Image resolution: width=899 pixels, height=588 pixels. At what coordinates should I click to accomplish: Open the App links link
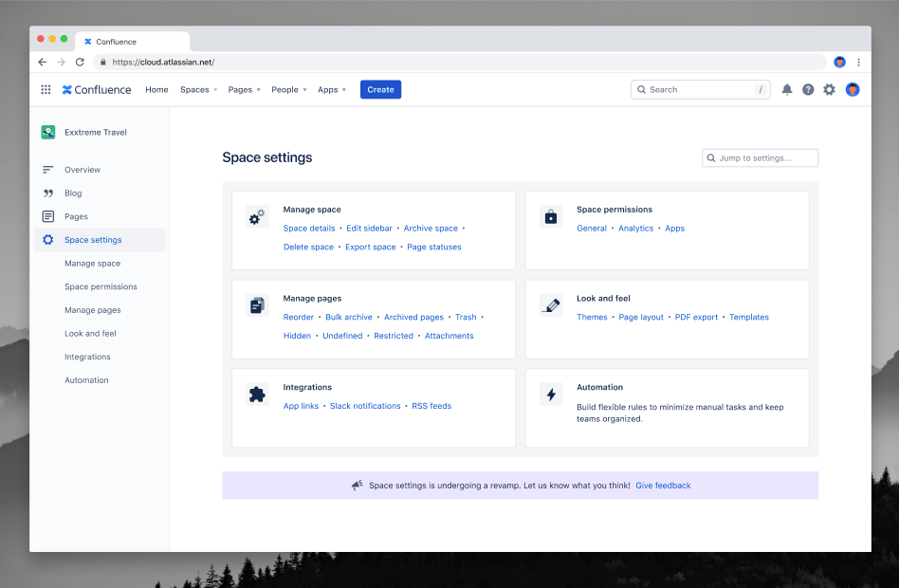point(301,406)
